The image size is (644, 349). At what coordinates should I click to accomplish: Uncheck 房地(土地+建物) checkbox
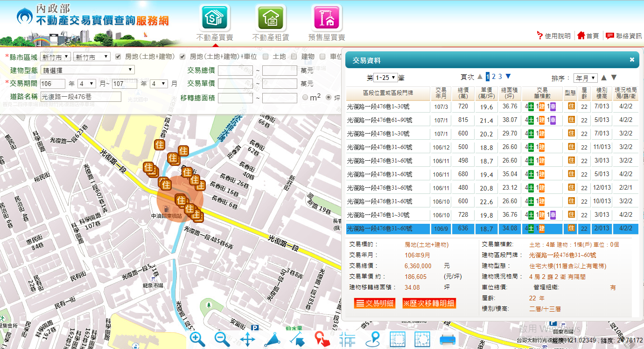click(119, 57)
